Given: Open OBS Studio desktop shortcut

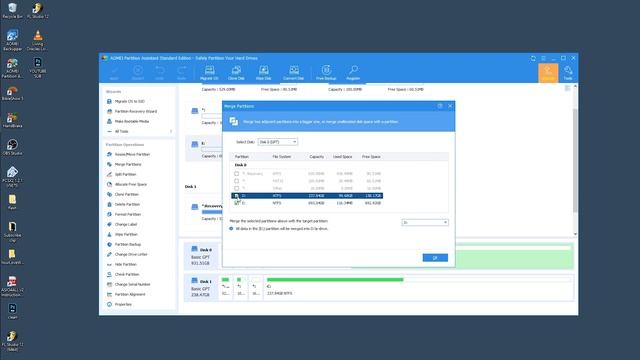Looking at the screenshot, I should [x=12, y=147].
